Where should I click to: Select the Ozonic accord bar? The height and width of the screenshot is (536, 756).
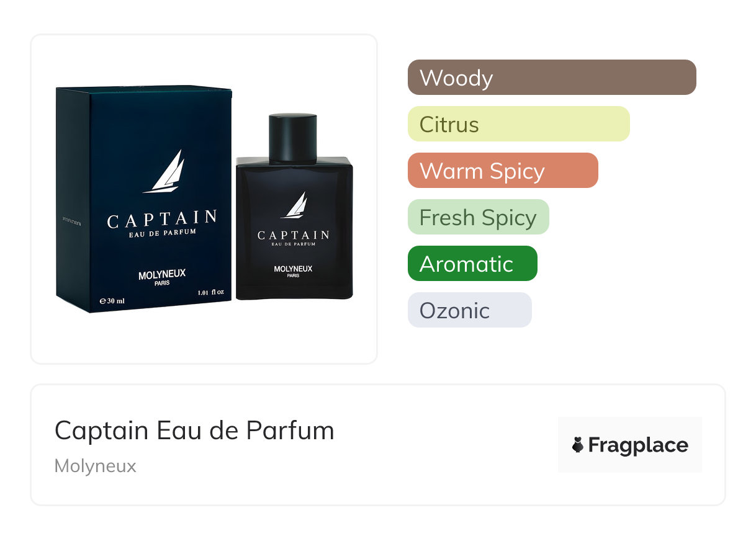click(470, 310)
